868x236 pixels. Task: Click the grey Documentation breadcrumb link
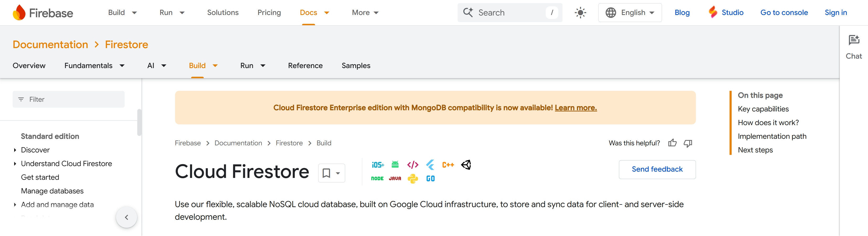click(238, 143)
